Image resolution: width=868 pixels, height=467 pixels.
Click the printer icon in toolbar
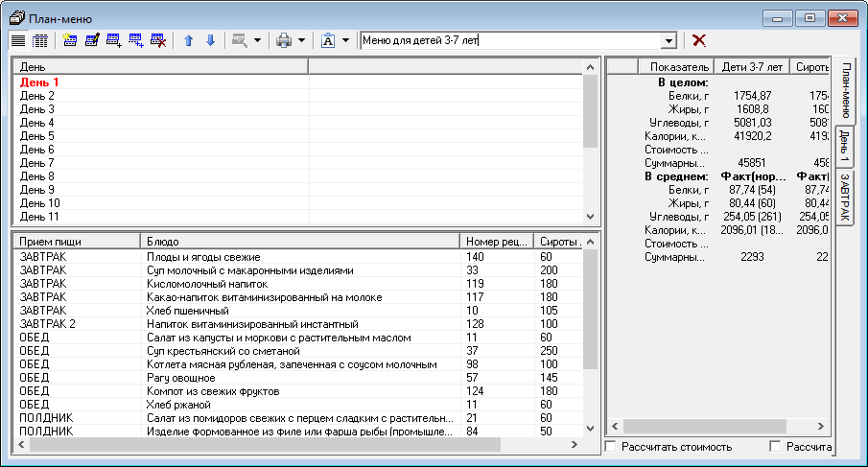(x=283, y=40)
